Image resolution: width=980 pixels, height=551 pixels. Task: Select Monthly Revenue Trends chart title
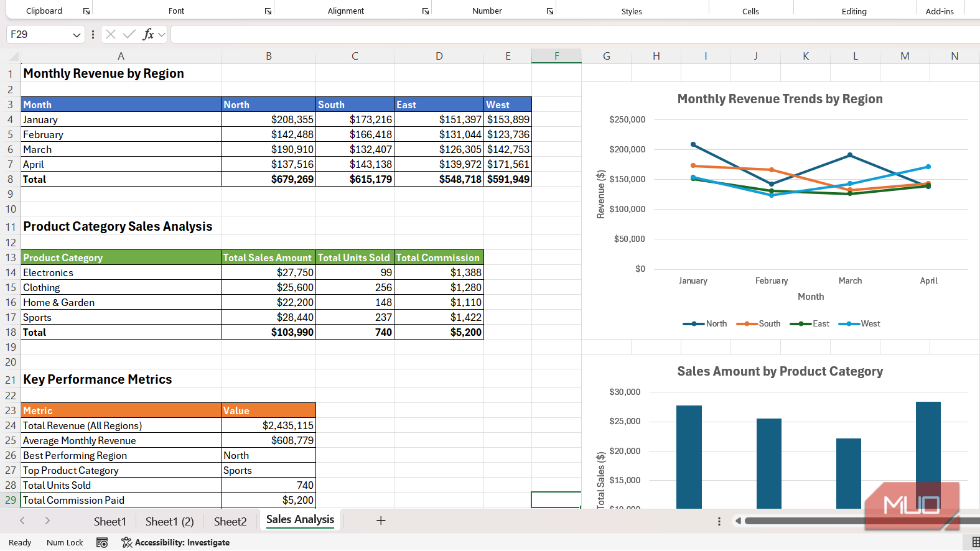tap(780, 99)
